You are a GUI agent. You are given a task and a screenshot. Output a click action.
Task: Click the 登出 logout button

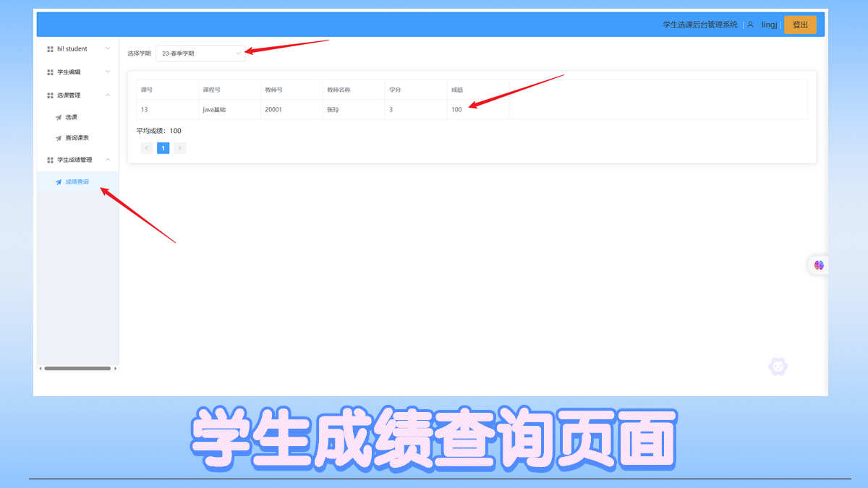[x=800, y=25]
